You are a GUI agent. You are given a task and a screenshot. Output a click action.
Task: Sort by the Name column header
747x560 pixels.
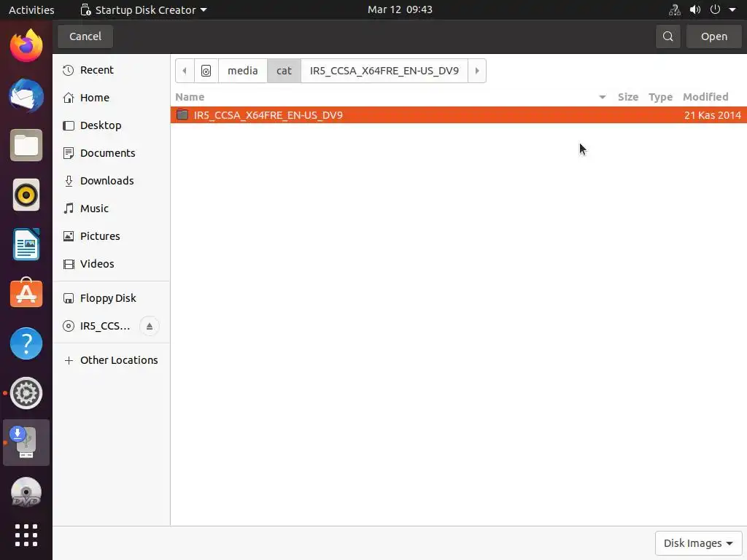click(x=190, y=97)
